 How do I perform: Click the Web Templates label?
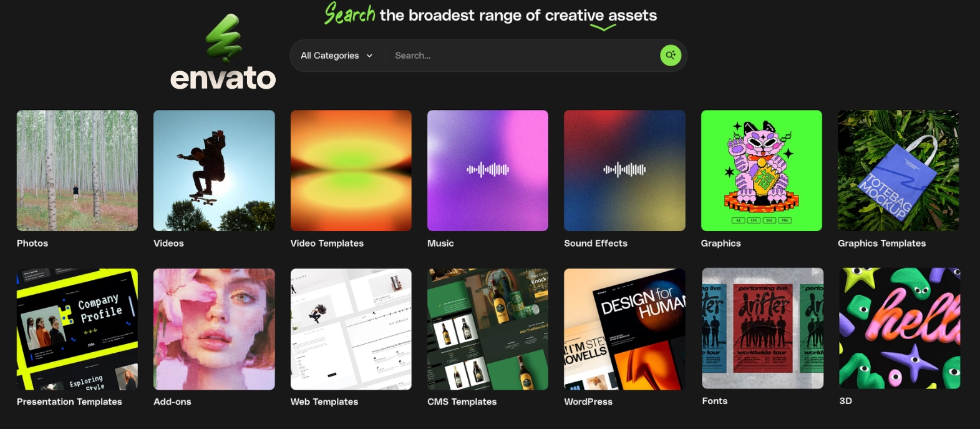[x=324, y=402]
